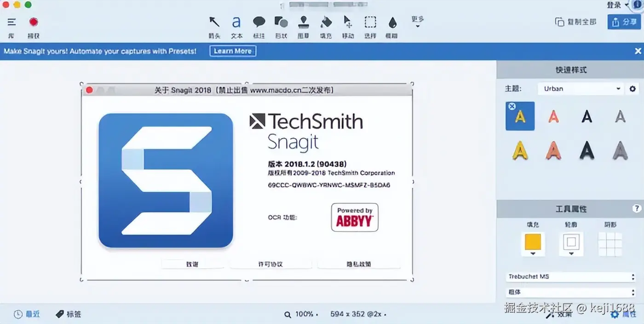Select the Text (文本) tool
This screenshot has width=644, height=324.
tap(236, 22)
